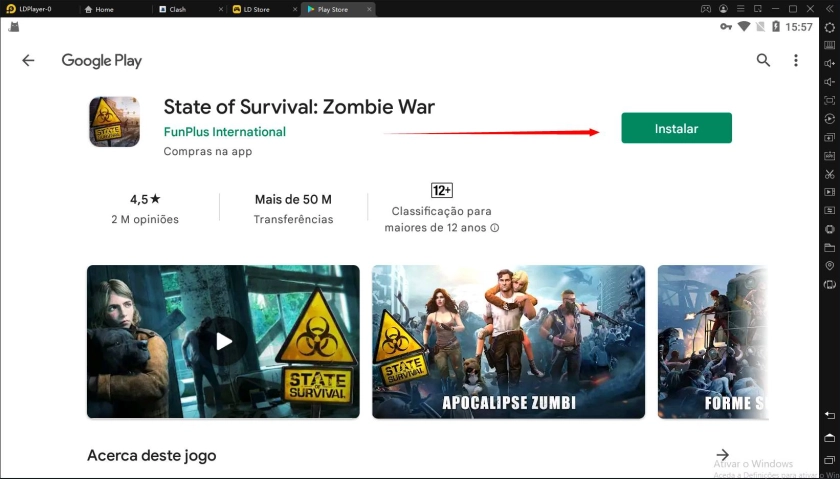Viewport: 840px width, 479px height.
Task: Open virtual location pin in sidebar
Action: (829, 266)
